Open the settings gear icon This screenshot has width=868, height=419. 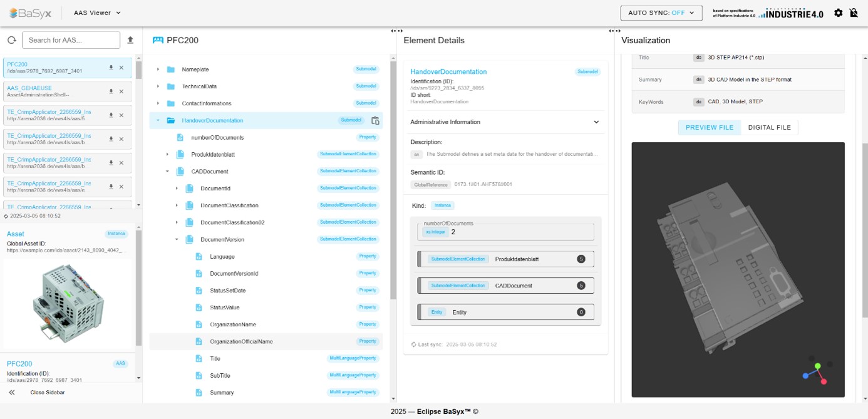click(839, 13)
